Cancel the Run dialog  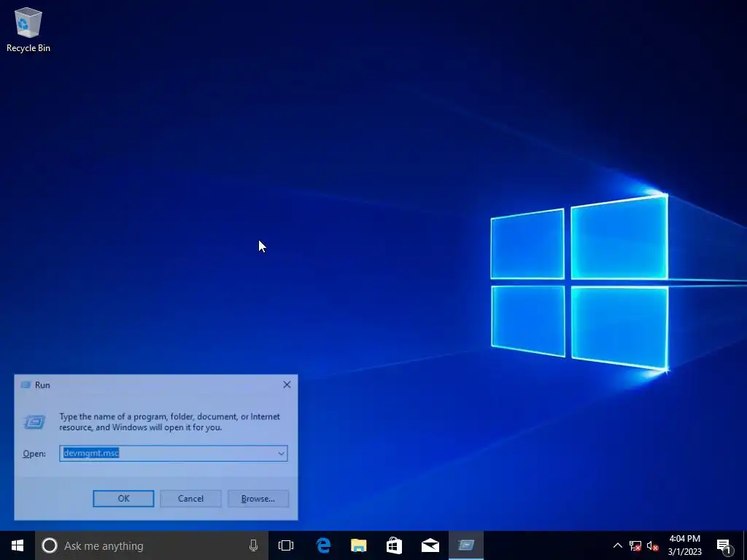tap(190, 499)
